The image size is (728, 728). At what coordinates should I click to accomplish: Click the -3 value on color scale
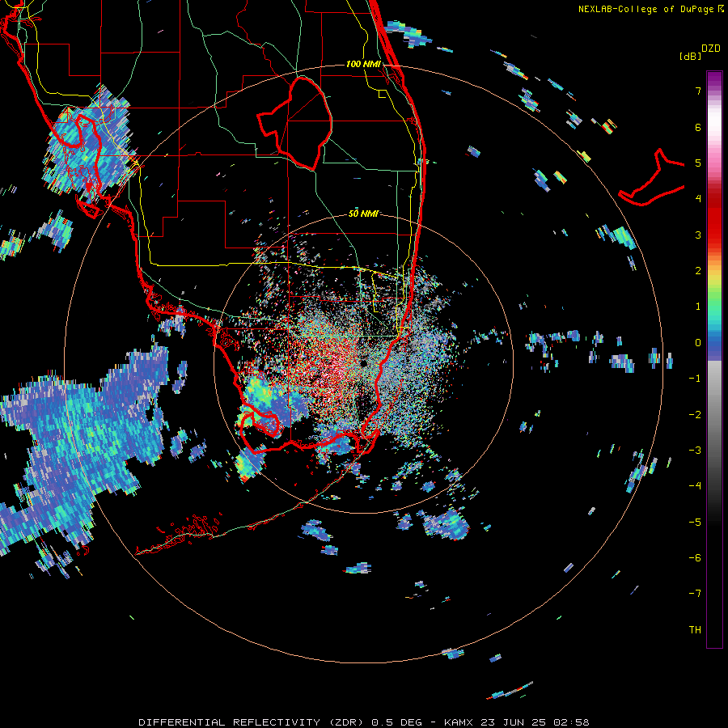tap(695, 450)
